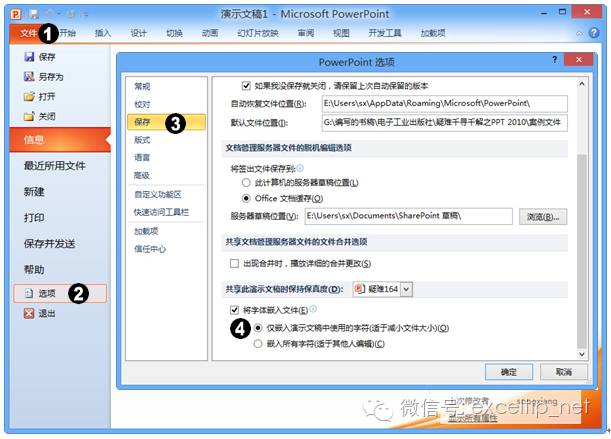The image size is (611, 439).
Task: Select 保存并发送 in backstage menu
Action: pyautogui.click(x=49, y=244)
